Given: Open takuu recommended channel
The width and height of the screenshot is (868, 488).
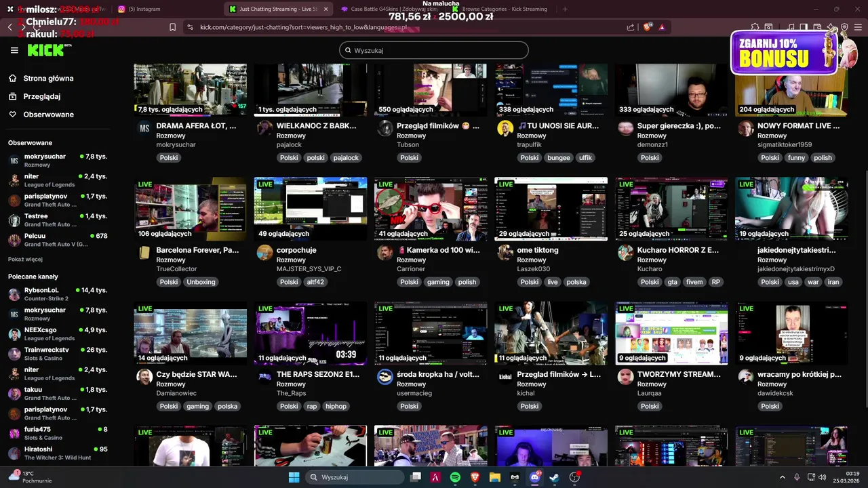Looking at the screenshot, I should (x=58, y=393).
